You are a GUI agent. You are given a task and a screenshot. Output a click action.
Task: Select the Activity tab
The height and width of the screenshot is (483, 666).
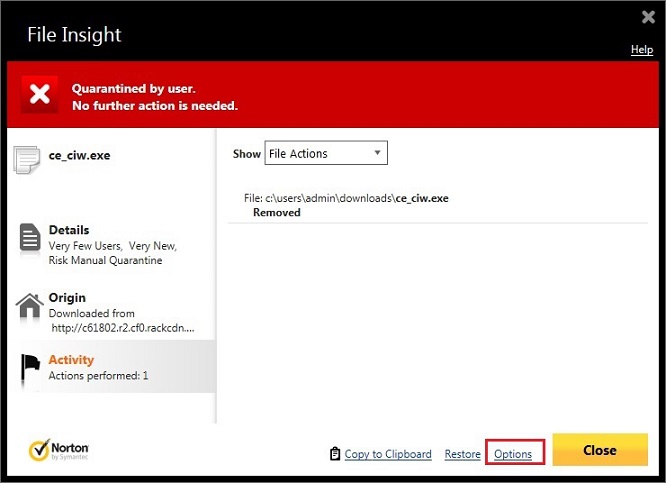coord(111,367)
